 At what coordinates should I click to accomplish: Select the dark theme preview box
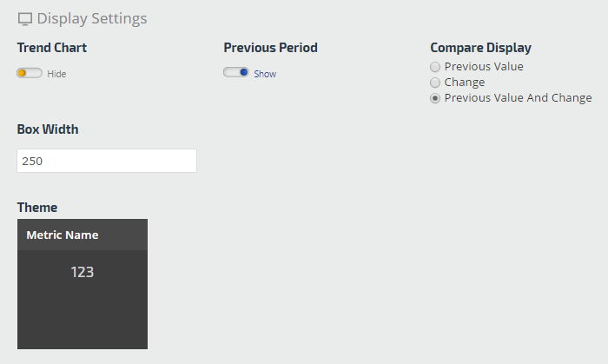click(83, 300)
